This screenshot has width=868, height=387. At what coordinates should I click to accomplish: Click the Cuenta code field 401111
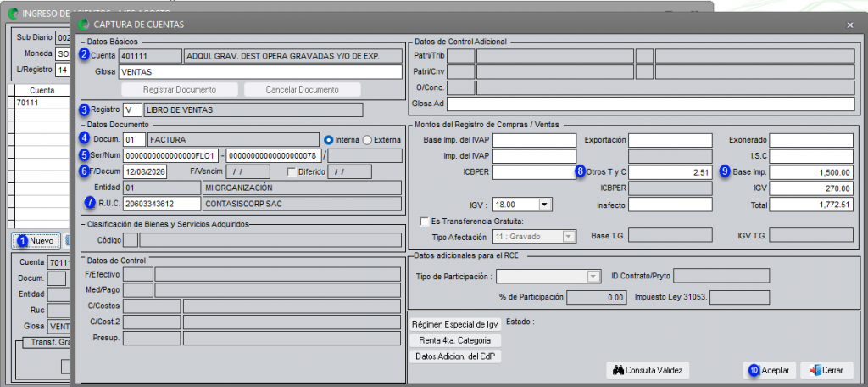[149, 56]
